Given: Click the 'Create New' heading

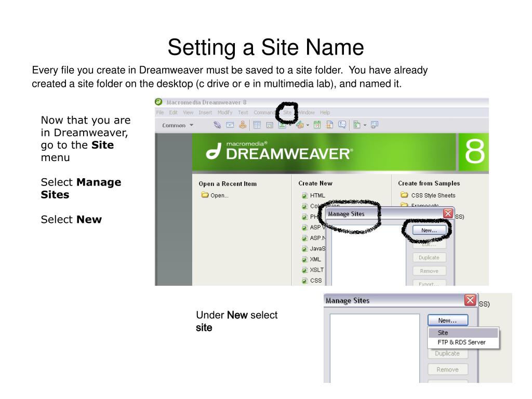Looking at the screenshot, I should tap(315, 183).
